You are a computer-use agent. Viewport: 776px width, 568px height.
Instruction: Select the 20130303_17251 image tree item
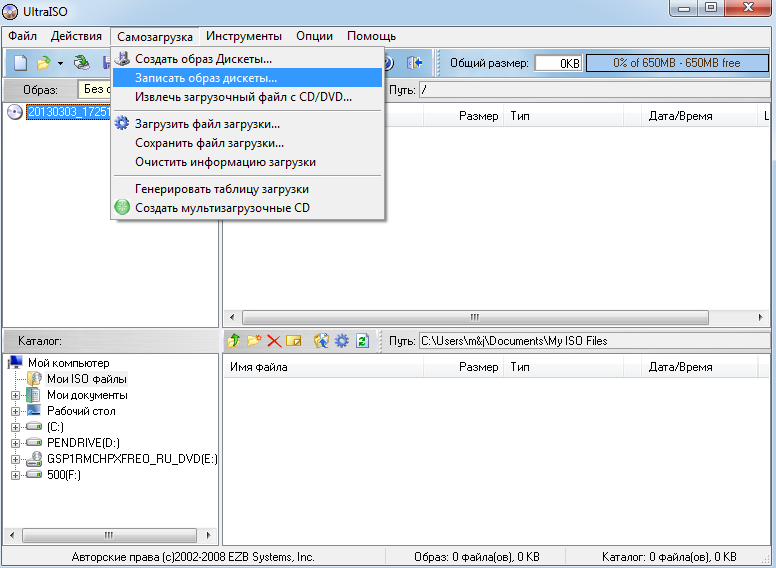click(68, 112)
